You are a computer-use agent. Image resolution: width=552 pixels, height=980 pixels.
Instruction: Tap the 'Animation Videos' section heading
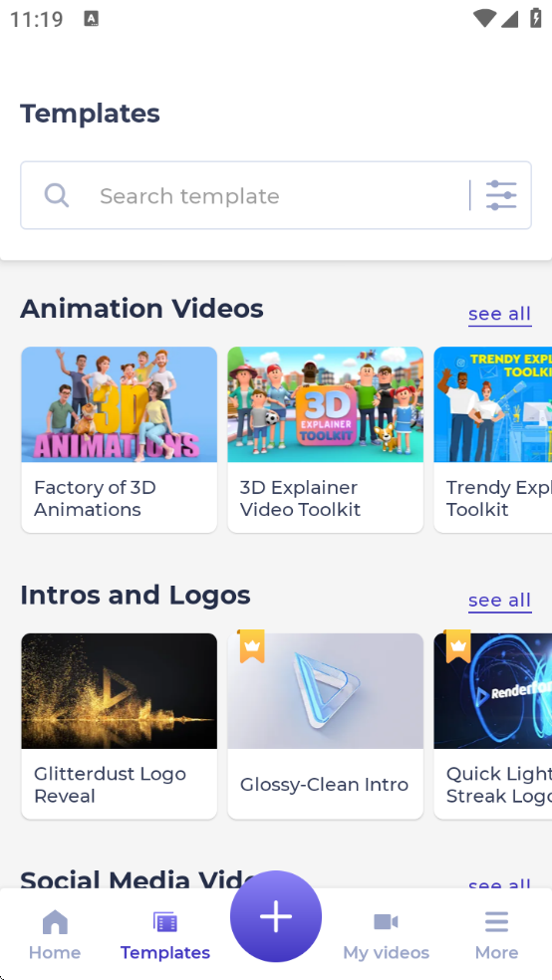tap(141, 309)
